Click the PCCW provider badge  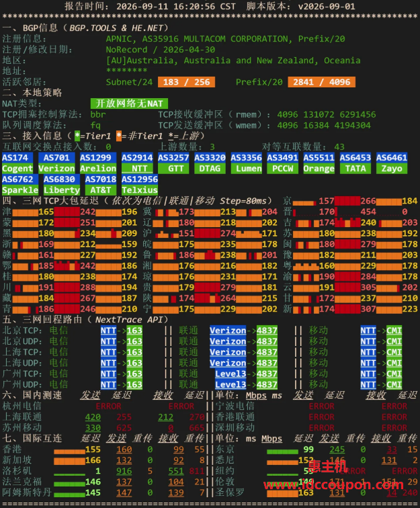click(283, 169)
